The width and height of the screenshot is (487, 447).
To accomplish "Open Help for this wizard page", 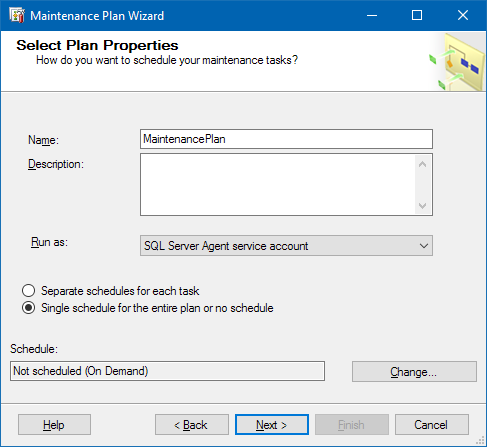I will (x=54, y=425).
